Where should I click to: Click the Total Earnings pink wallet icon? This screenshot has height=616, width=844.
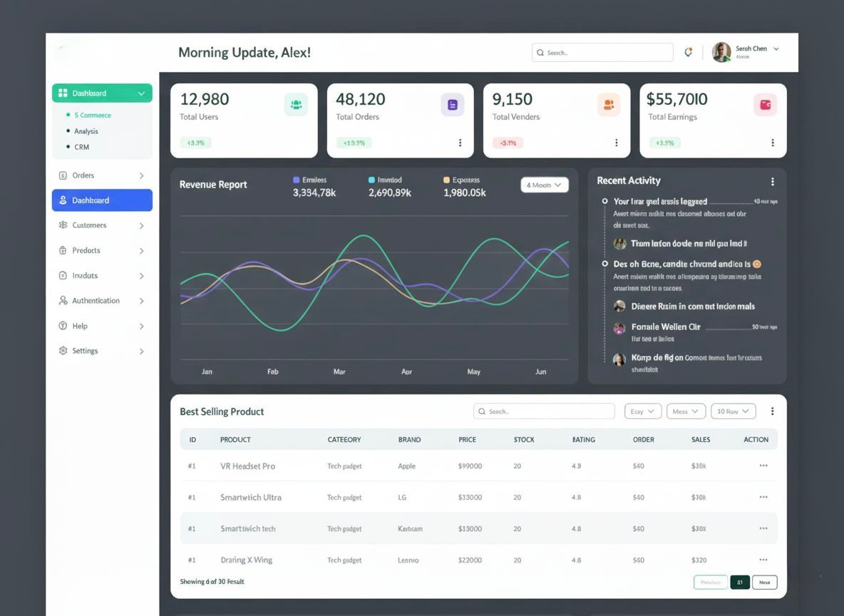pyautogui.click(x=765, y=105)
